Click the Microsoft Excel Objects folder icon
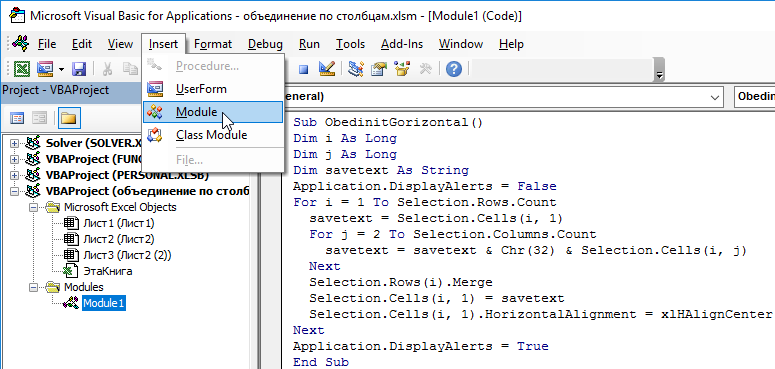Viewport: 775px width, 369px height. point(52,207)
